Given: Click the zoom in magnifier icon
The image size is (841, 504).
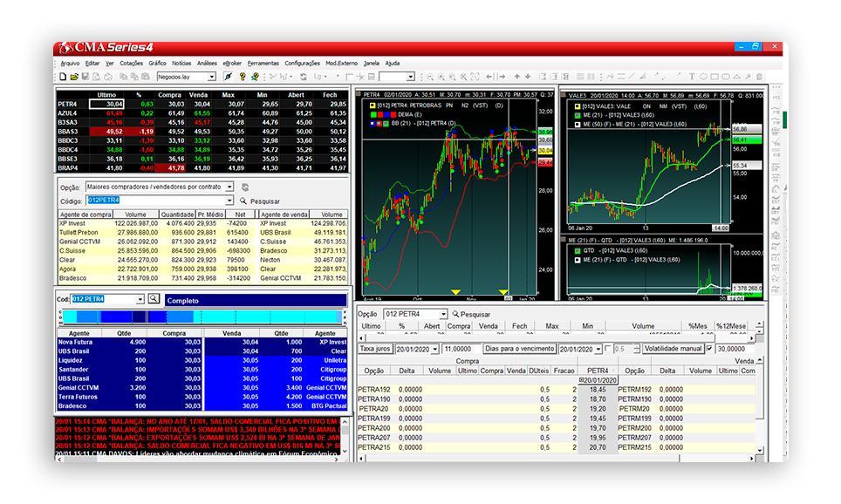Looking at the screenshot, I should pyautogui.click(x=441, y=77).
